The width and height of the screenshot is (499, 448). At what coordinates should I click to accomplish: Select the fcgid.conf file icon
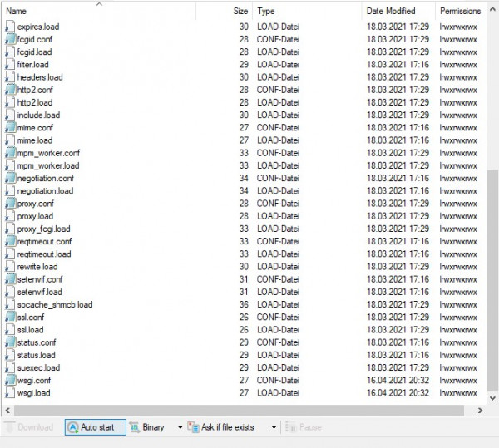[10, 39]
